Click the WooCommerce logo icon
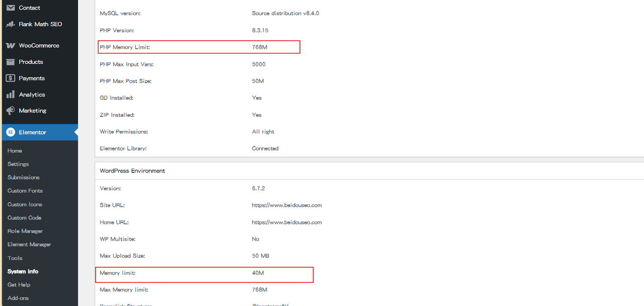This screenshot has height=306, width=644. pos(10,45)
